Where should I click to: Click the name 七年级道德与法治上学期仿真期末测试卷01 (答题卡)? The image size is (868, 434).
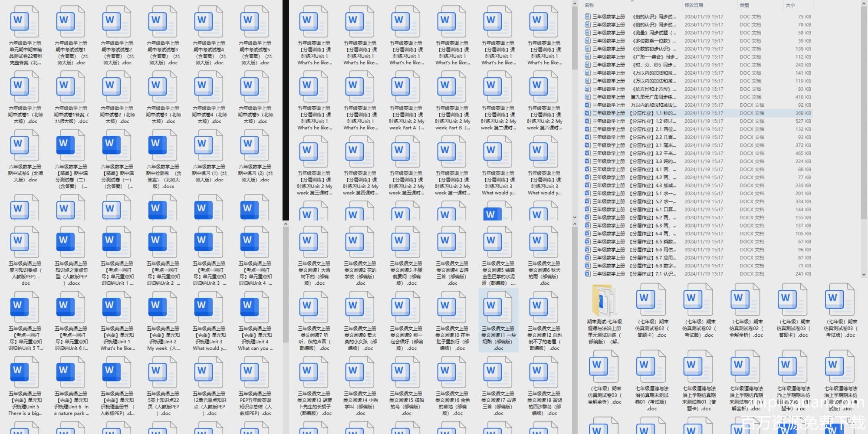[699, 398]
